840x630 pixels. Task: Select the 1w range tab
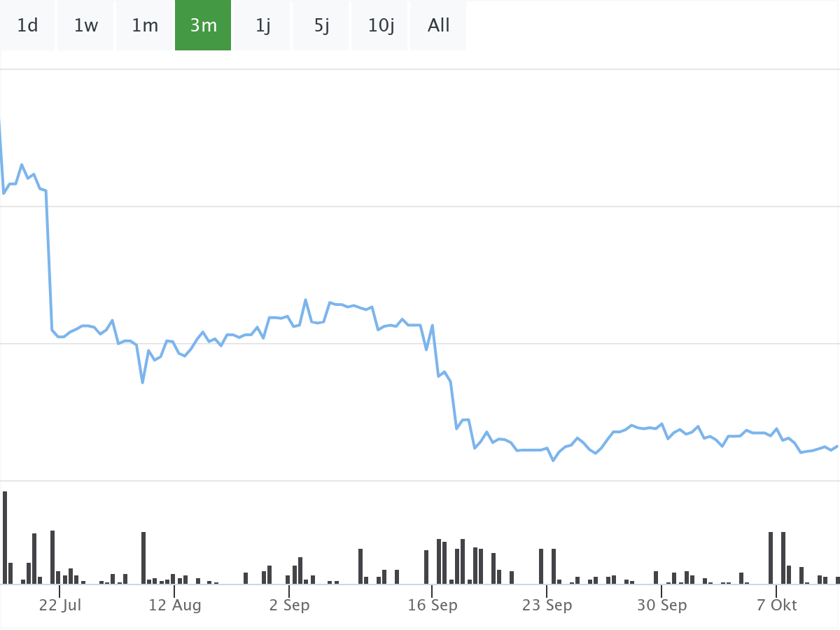(x=85, y=26)
